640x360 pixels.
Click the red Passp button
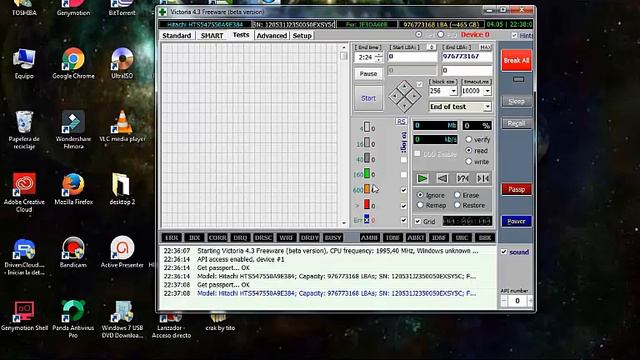pyautogui.click(x=516, y=189)
